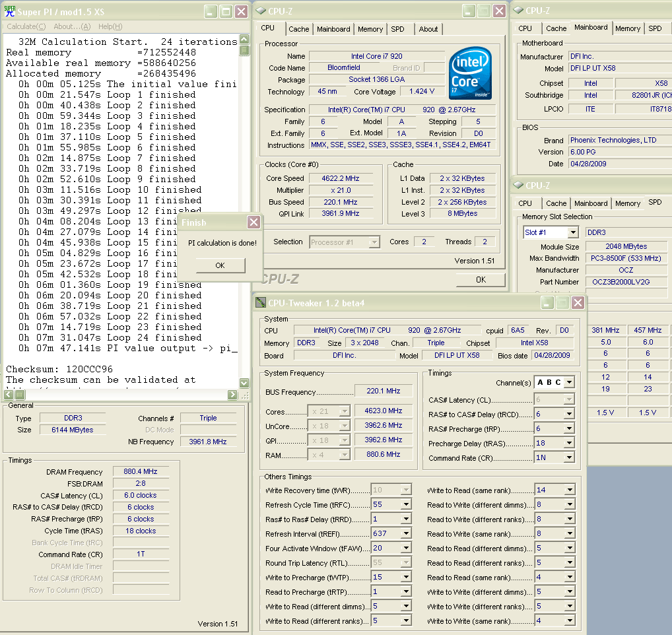Click the Cores 4623.0 MHz value
This screenshot has width=672, height=635.
coord(383,411)
